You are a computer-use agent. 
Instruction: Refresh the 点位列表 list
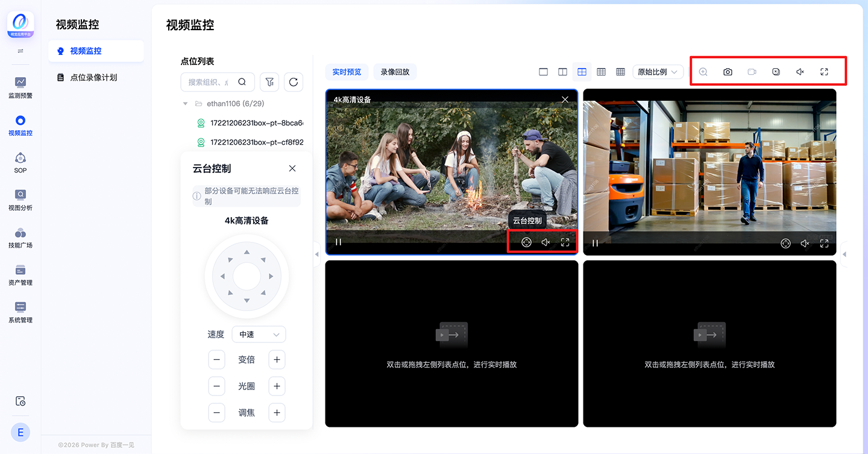294,82
